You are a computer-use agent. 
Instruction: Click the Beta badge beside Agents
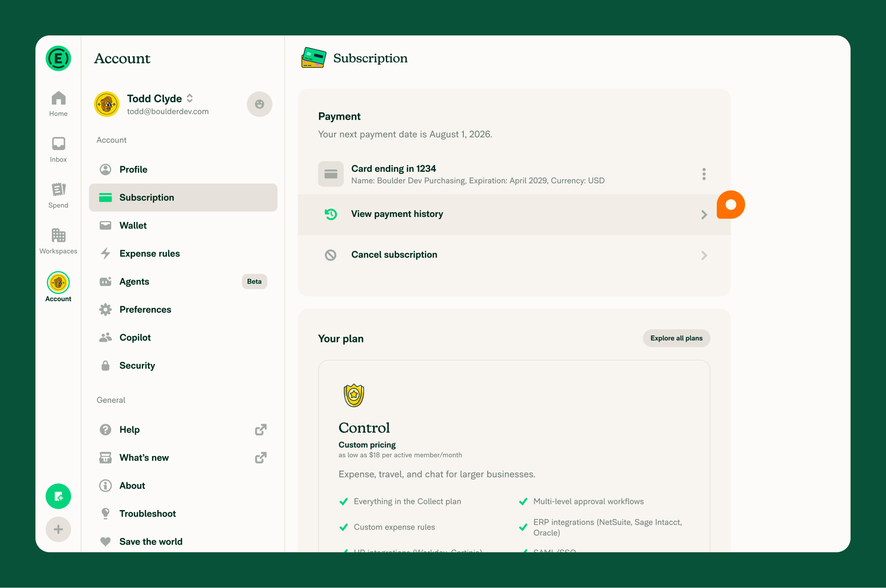click(254, 282)
